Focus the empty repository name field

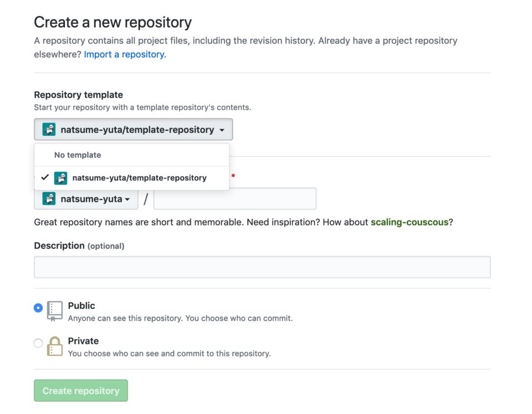pos(234,198)
